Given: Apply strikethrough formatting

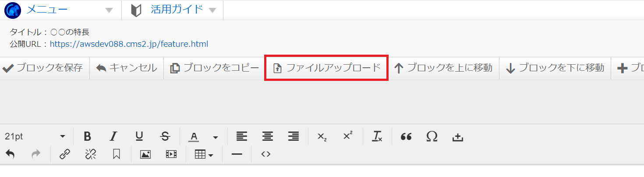Looking at the screenshot, I should click(165, 137).
